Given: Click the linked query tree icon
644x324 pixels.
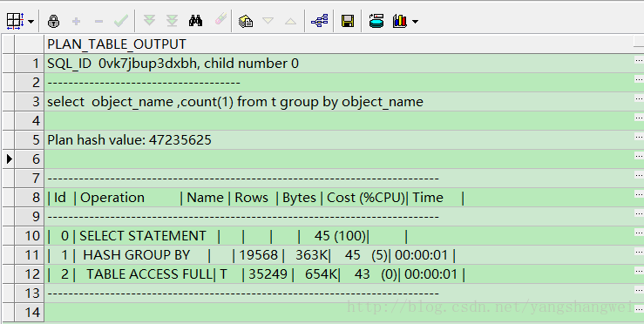Looking at the screenshot, I should coord(319,21).
